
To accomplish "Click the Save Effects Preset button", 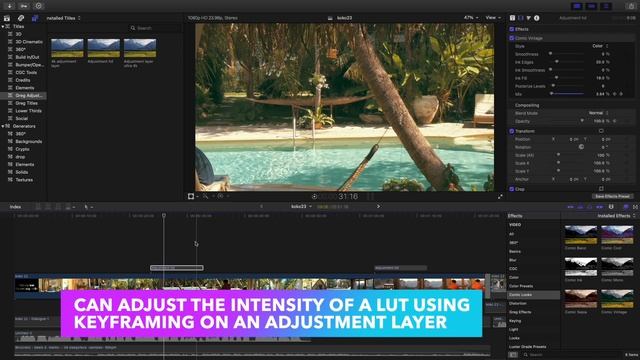I will [612, 196].
